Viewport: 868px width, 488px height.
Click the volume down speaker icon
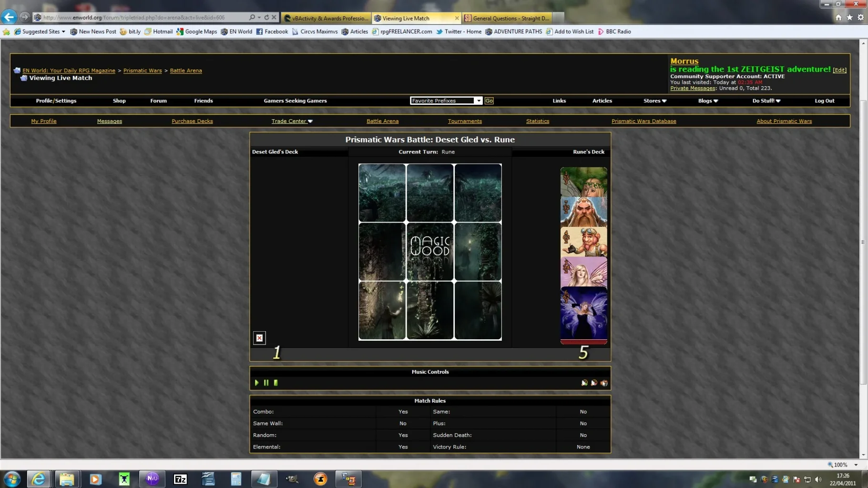pyautogui.click(x=594, y=383)
